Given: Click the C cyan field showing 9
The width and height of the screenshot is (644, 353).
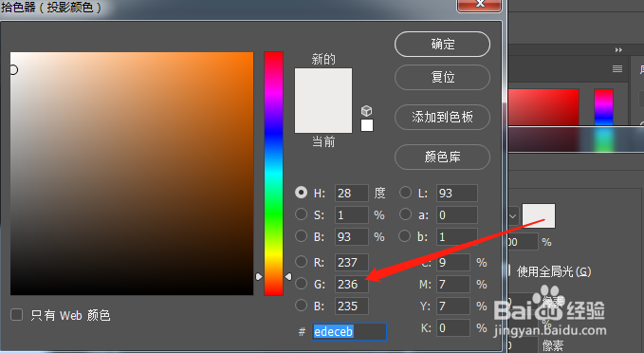Looking at the screenshot, I should point(453,262).
